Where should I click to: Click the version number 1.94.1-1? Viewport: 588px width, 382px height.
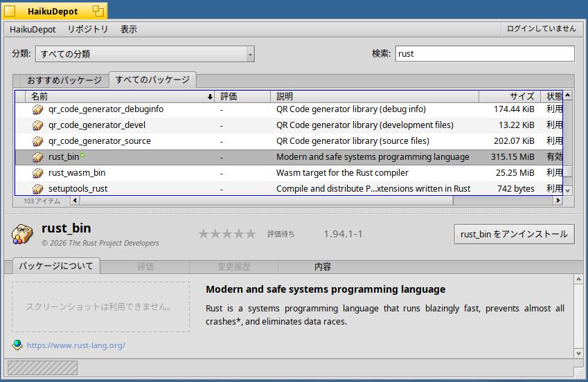[343, 234]
